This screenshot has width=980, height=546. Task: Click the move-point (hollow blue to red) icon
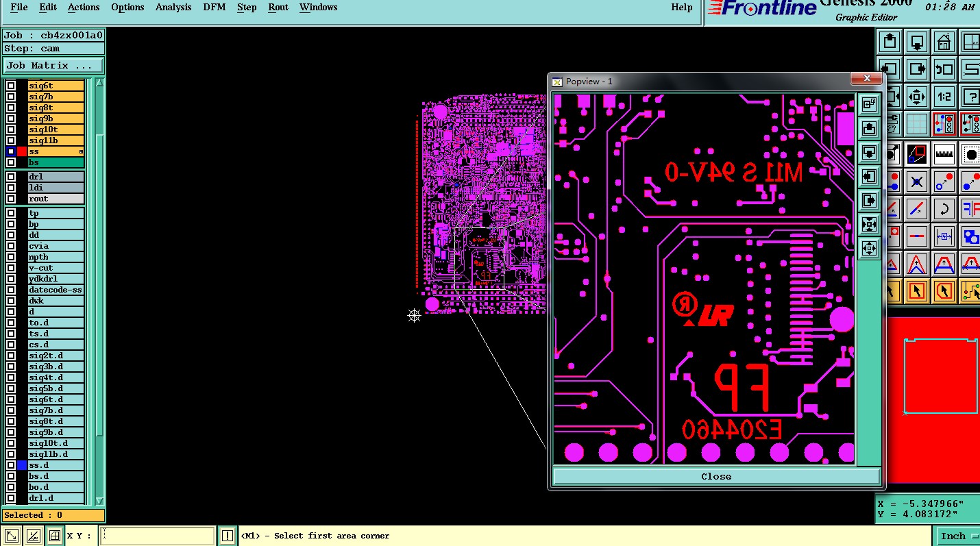[944, 182]
